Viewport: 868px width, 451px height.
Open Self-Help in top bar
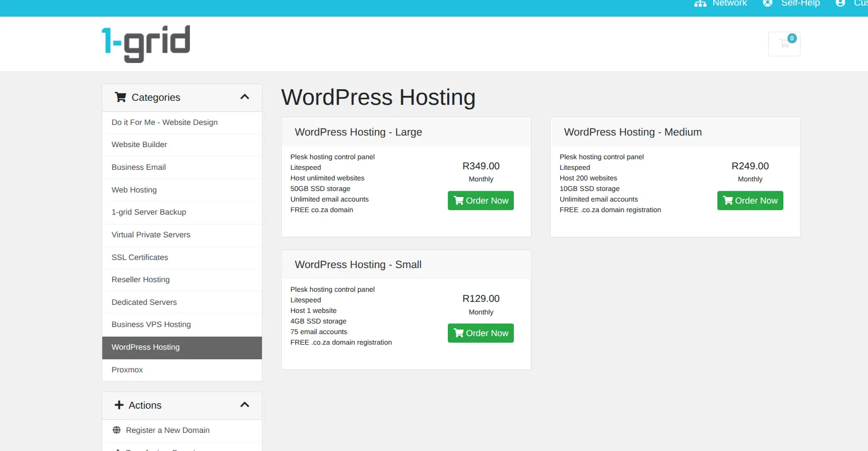tap(800, 3)
